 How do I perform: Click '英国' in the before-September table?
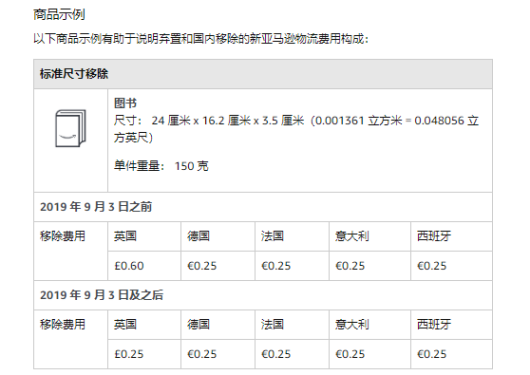[x=125, y=236]
